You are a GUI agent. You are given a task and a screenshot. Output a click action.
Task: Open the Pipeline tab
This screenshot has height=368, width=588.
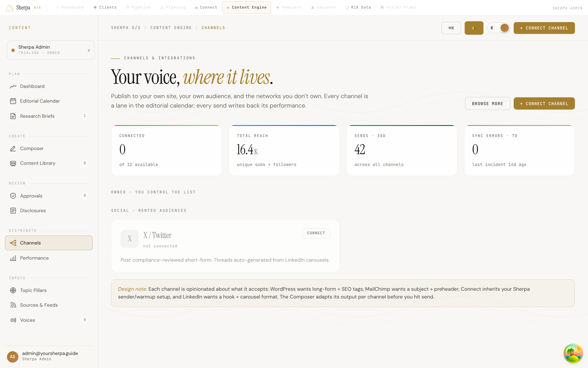pos(138,7)
